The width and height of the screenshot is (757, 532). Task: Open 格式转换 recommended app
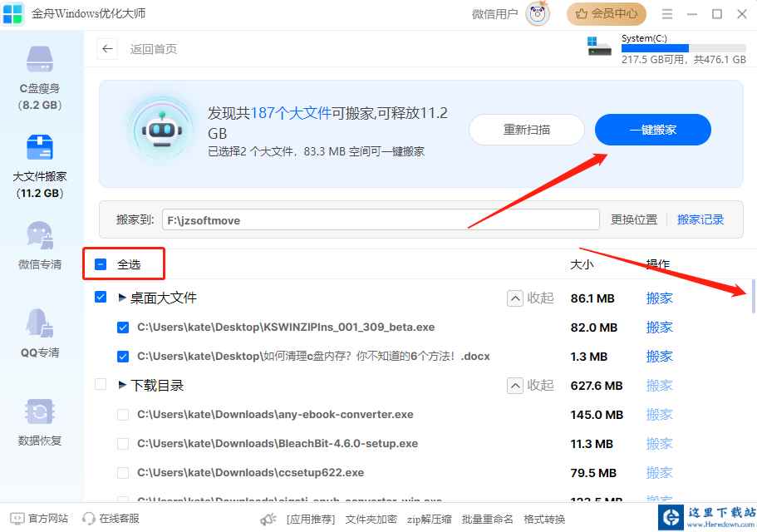(544, 520)
